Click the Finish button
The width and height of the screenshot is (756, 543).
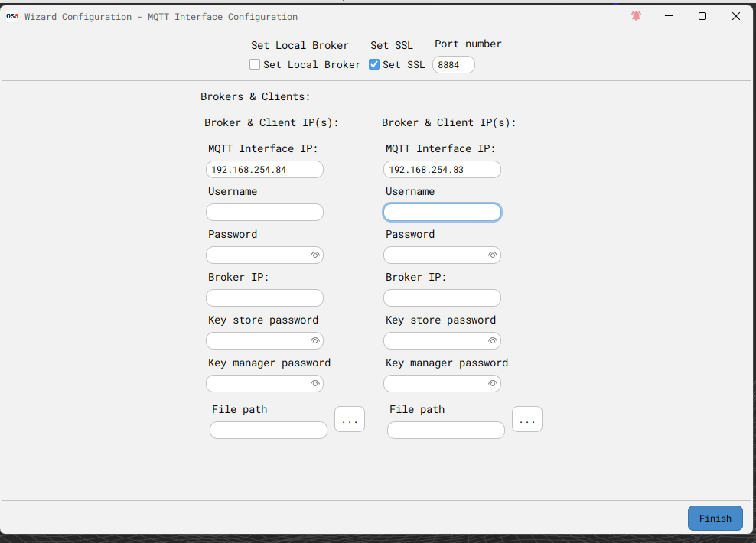click(x=715, y=519)
